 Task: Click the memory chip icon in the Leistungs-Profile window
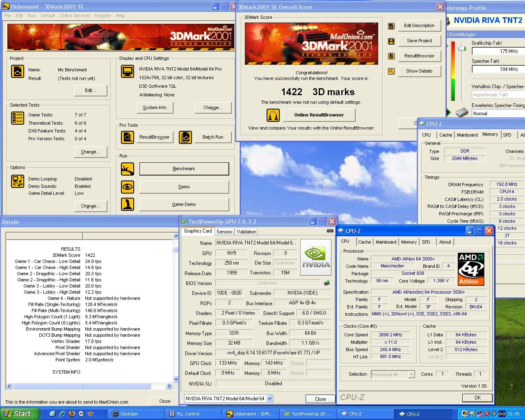tap(462, 112)
